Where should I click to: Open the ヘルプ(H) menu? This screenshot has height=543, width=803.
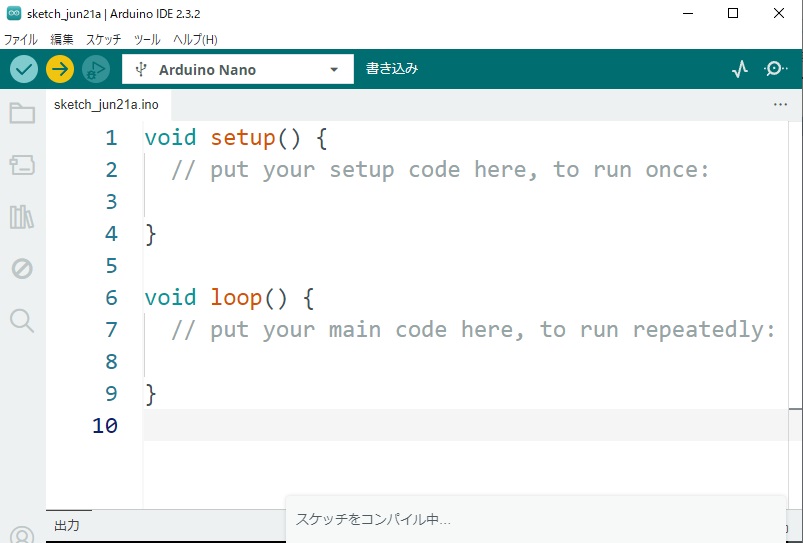click(x=195, y=39)
